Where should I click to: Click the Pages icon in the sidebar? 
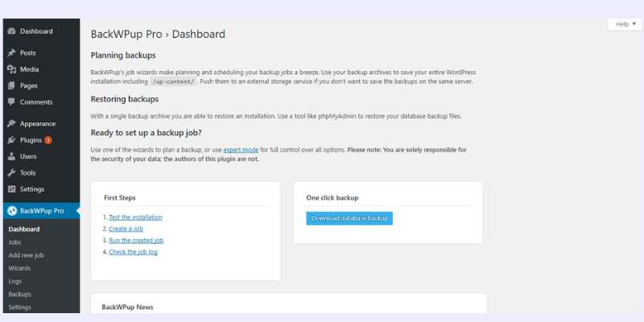point(11,86)
